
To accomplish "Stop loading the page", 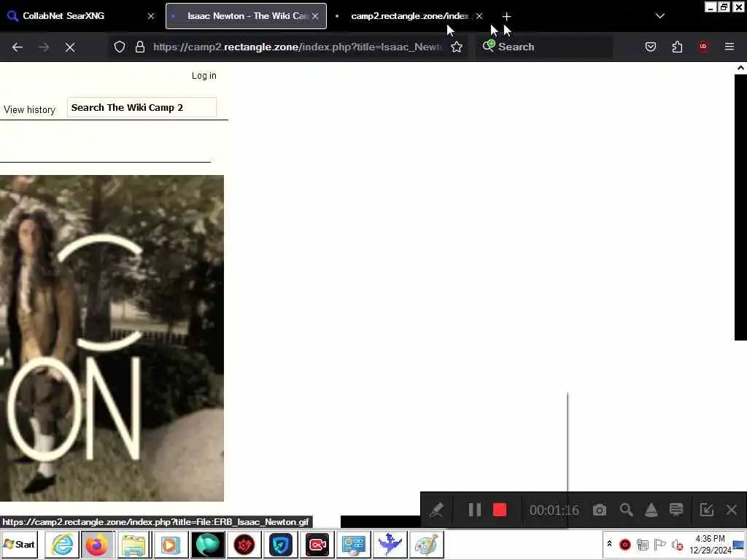I will pyautogui.click(x=70, y=47).
